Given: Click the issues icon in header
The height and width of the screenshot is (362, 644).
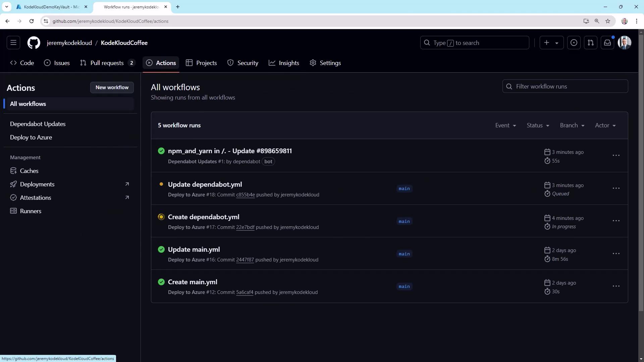Looking at the screenshot, I should coord(574,43).
